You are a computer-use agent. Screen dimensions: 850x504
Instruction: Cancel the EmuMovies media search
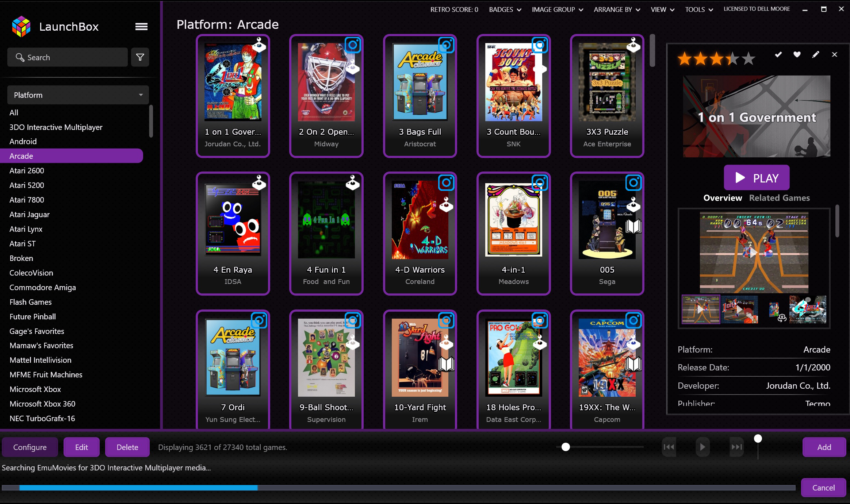(823, 488)
